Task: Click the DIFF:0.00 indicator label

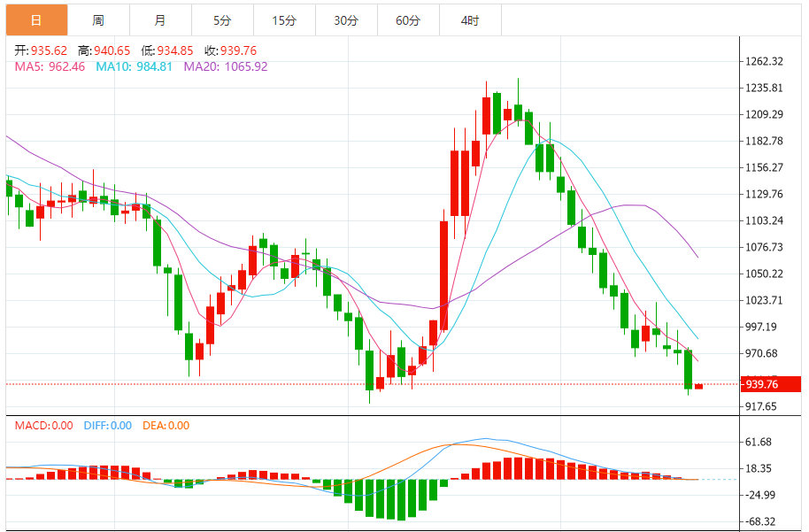Action: coord(108,426)
